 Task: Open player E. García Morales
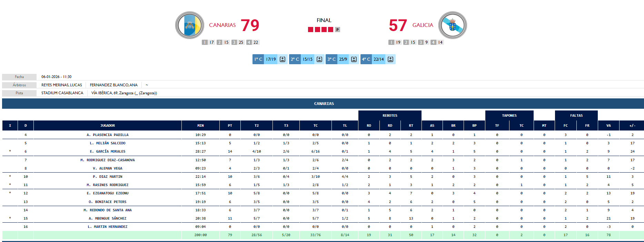coord(108,152)
